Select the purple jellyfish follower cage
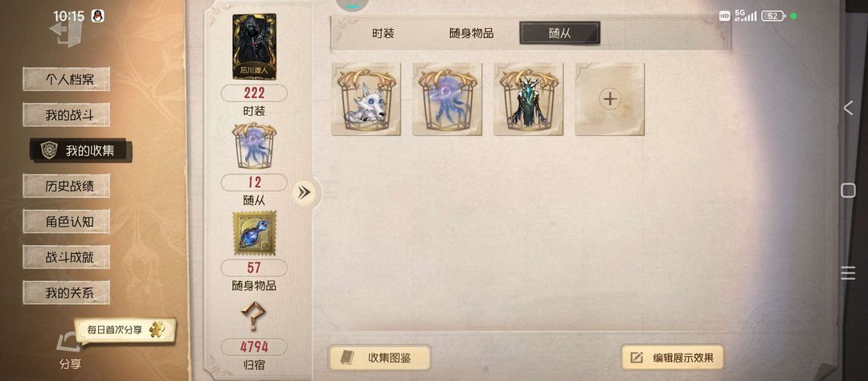 [x=448, y=99]
